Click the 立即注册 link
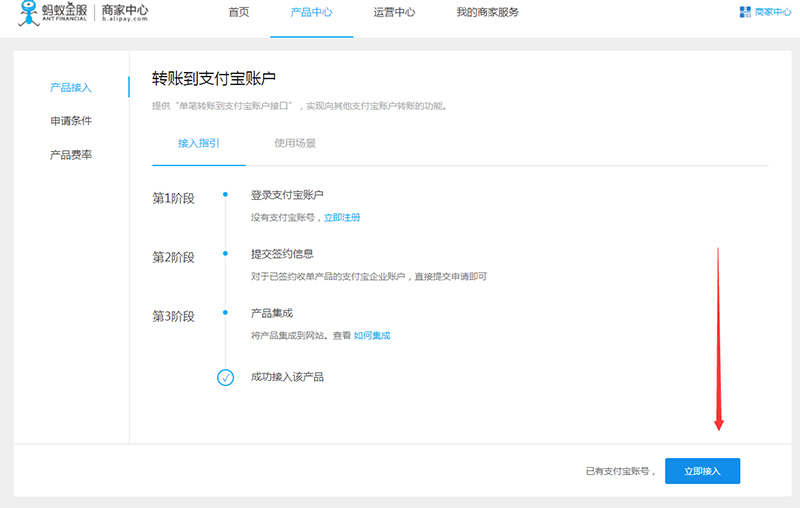Screen dimensions: 800x508 click(342, 217)
